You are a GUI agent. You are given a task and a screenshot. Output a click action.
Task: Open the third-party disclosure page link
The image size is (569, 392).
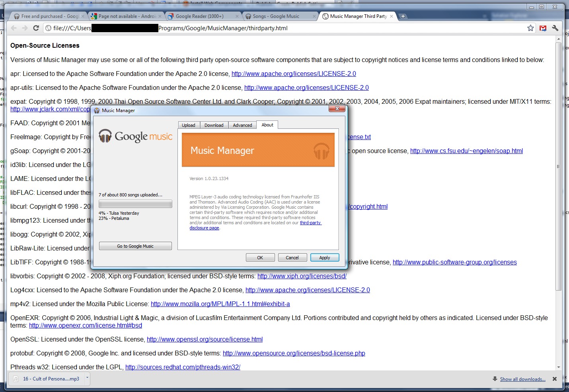[x=310, y=223]
